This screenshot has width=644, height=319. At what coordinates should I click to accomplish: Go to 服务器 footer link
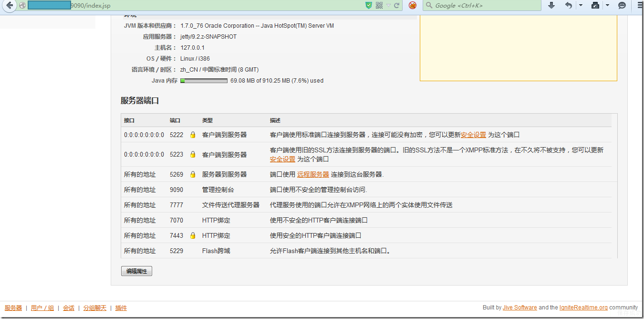[x=13, y=308]
